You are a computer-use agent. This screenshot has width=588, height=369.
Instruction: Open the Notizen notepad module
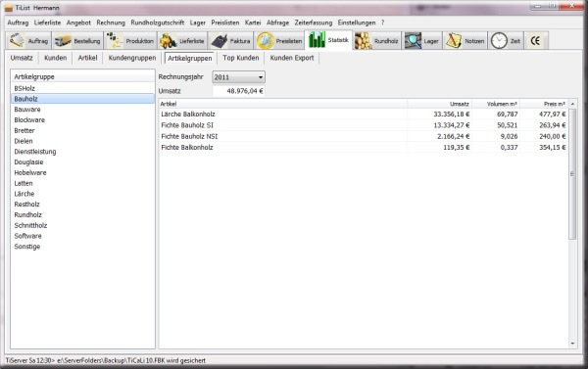point(465,41)
